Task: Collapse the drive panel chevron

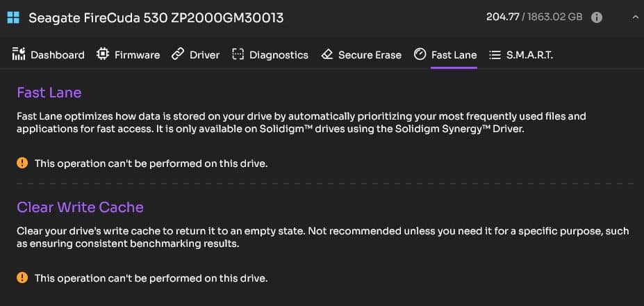Action: (635, 17)
